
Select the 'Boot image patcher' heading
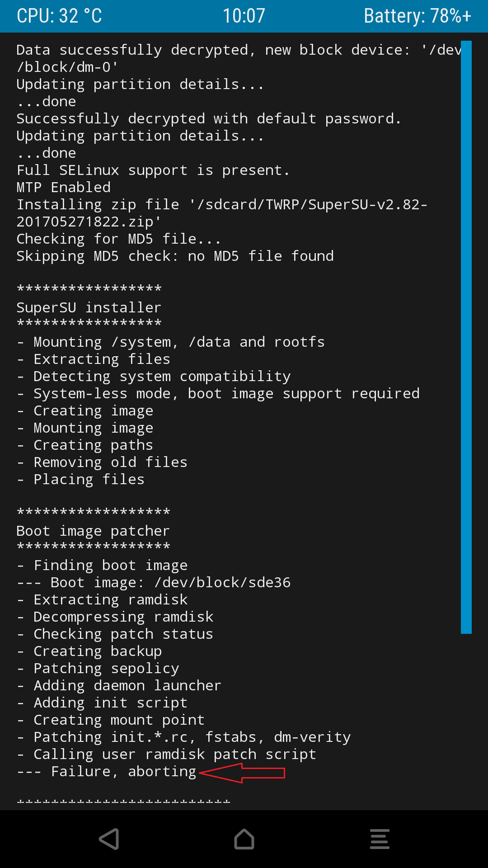(x=93, y=531)
